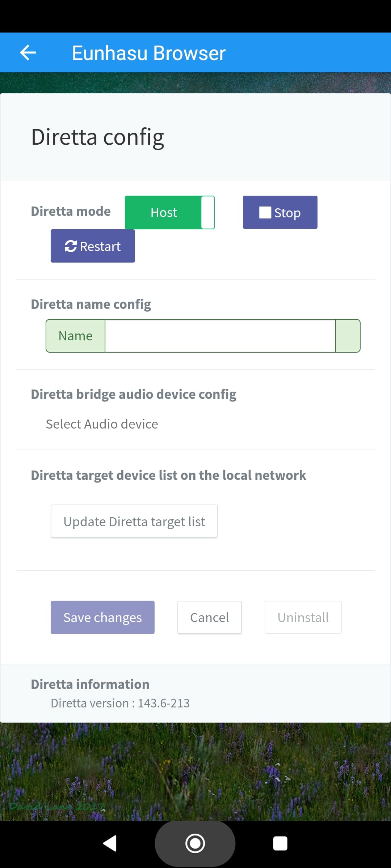391x868 pixels.
Task: Click the Uninstall button
Action: click(303, 617)
